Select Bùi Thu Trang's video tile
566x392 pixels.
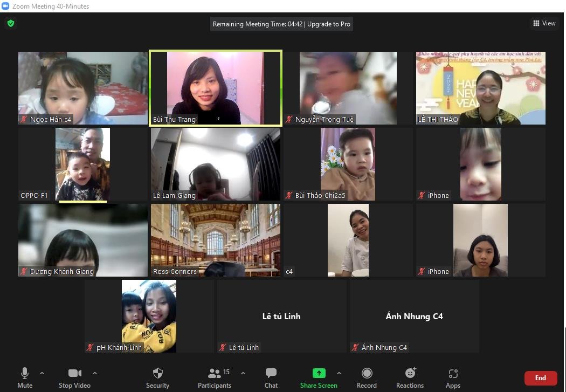[x=216, y=88]
